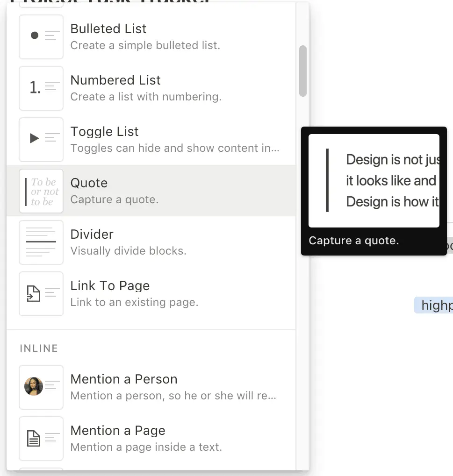Click the block menu scrollbar thumb
This screenshot has height=476, width=453.
(302, 71)
